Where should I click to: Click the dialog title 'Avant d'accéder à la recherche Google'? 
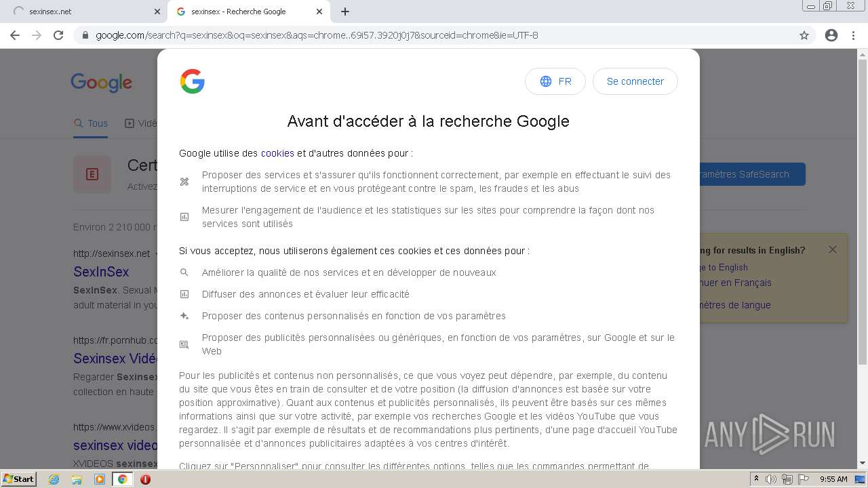428,121
